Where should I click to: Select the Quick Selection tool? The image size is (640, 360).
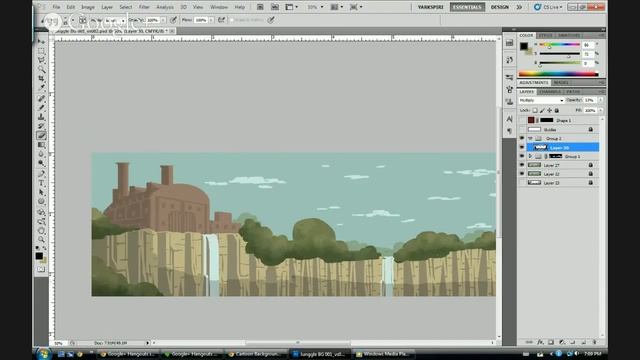(x=41, y=69)
